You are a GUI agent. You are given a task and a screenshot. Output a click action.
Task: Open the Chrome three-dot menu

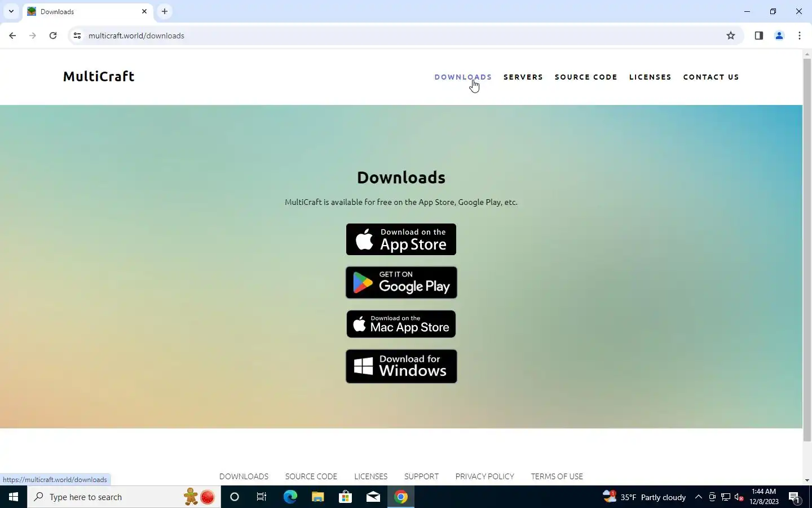800,36
